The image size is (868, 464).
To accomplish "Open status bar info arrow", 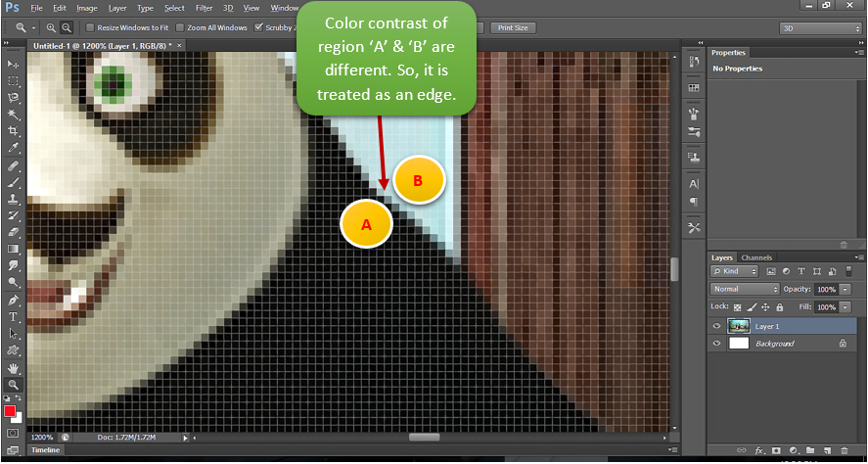I will pyautogui.click(x=186, y=438).
